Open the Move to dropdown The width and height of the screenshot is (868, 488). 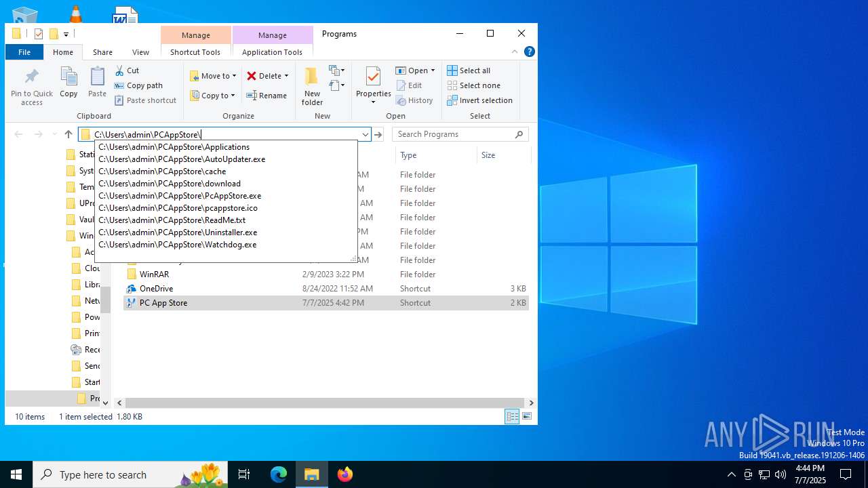(x=213, y=76)
